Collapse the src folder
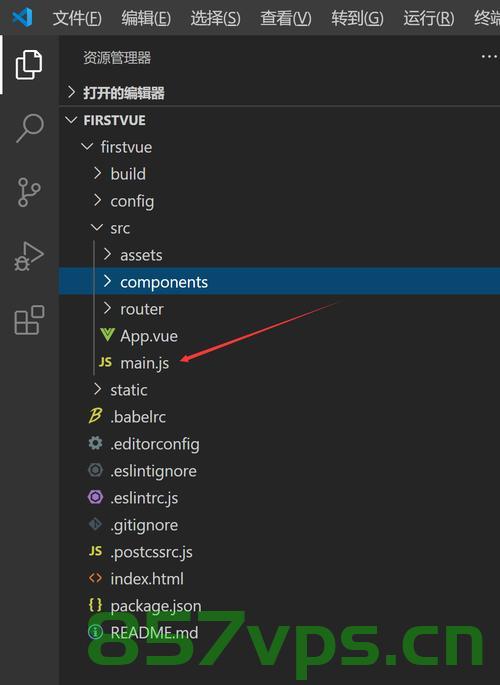The width and height of the screenshot is (500, 685). (x=279, y=228)
